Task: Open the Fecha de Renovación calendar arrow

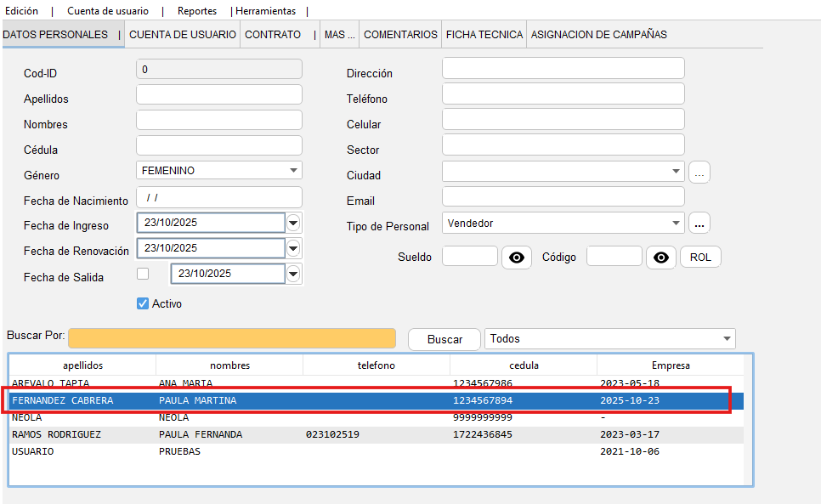Action: (x=293, y=248)
